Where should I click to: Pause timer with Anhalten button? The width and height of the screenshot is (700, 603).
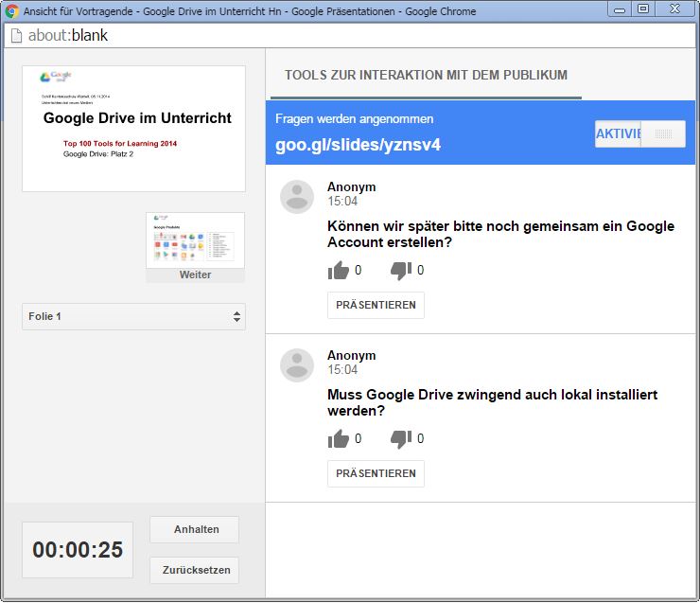194,529
